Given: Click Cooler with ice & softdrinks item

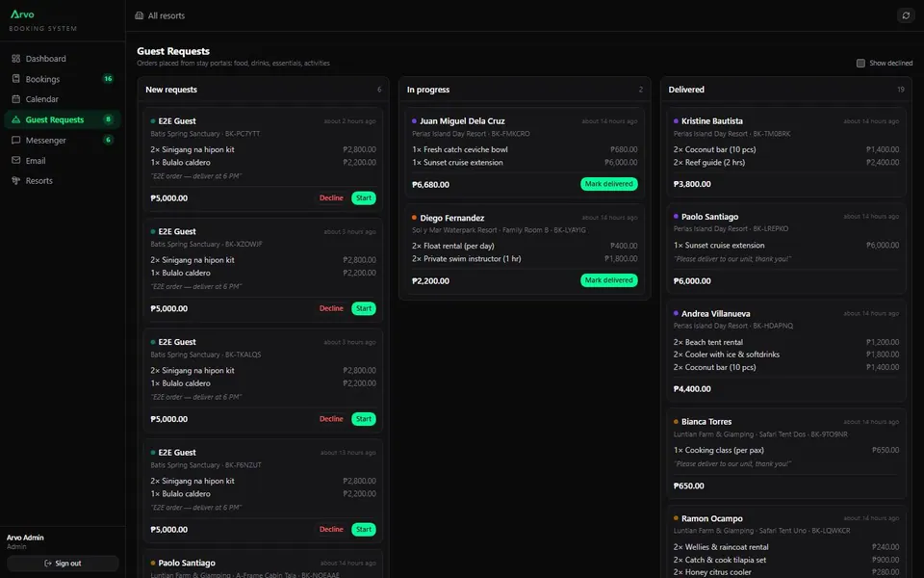Looking at the screenshot, I should [x=727, y=355].
